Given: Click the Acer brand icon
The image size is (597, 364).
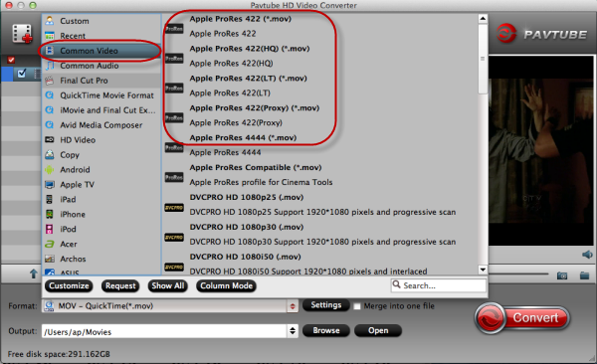Looking at the screenshot, I should coord(50,244).
